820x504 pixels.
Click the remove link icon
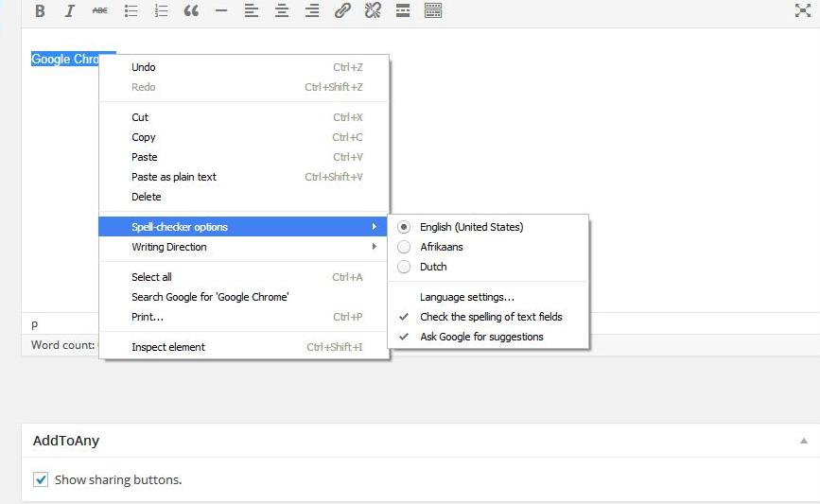pos(373,11)
